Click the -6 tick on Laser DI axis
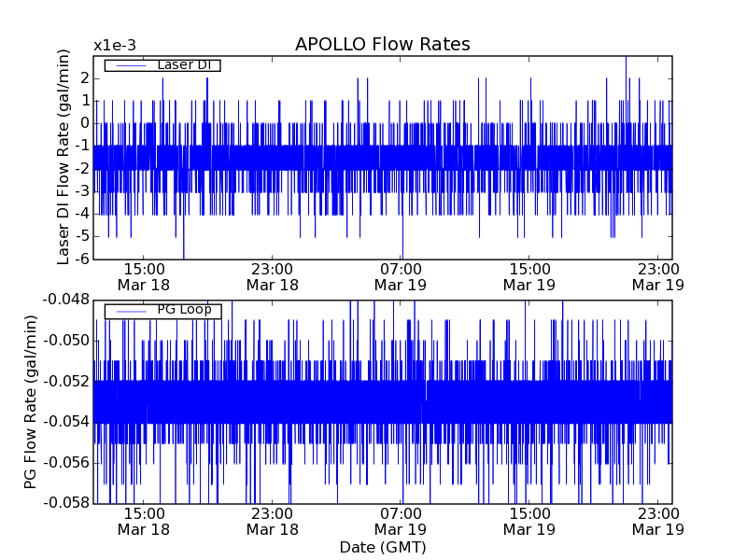Image resolution: width=747 pixels, height=560 pixels. [81, 259]
